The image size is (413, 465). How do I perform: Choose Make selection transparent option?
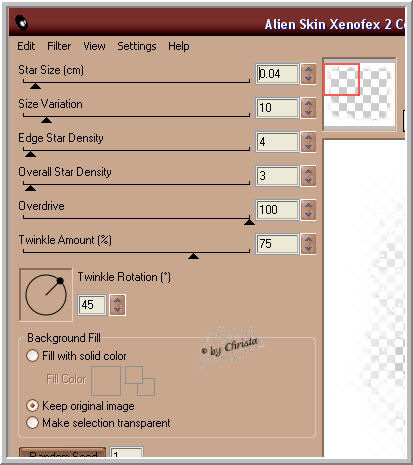click(32, 423)
